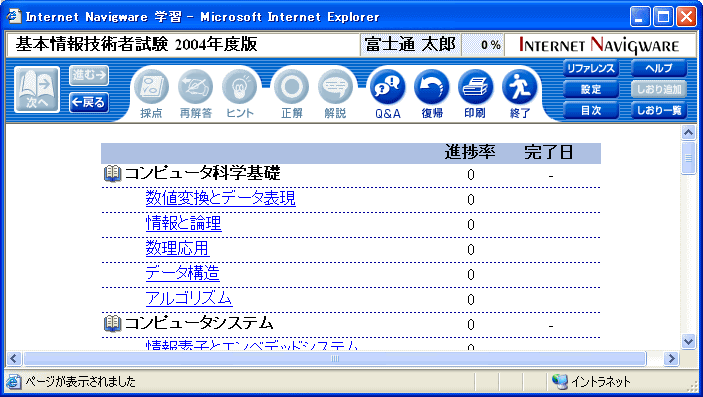Click the コンピュータシステム chapter heading
703x397 pixels.
click(x=199, y=323)
